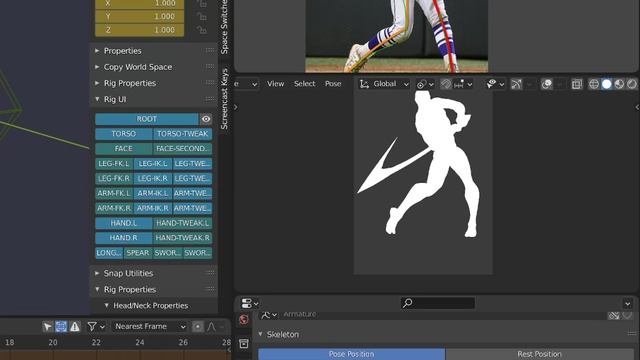Open the Select menu in viewport header
The image size is (640, 360).
tap(304, 84)
